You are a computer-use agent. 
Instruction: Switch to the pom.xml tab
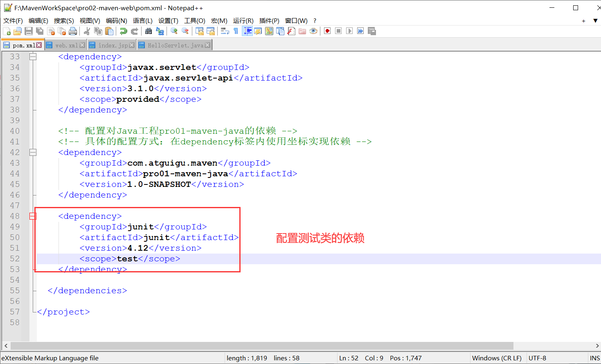[x=24, y=45]
